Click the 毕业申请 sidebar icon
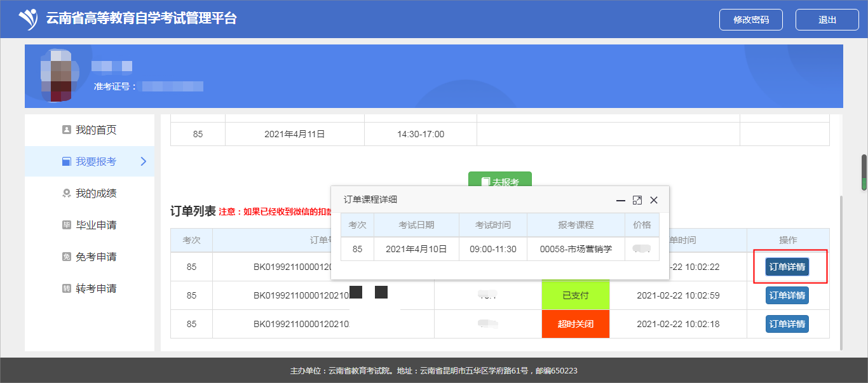 [66, 225]
